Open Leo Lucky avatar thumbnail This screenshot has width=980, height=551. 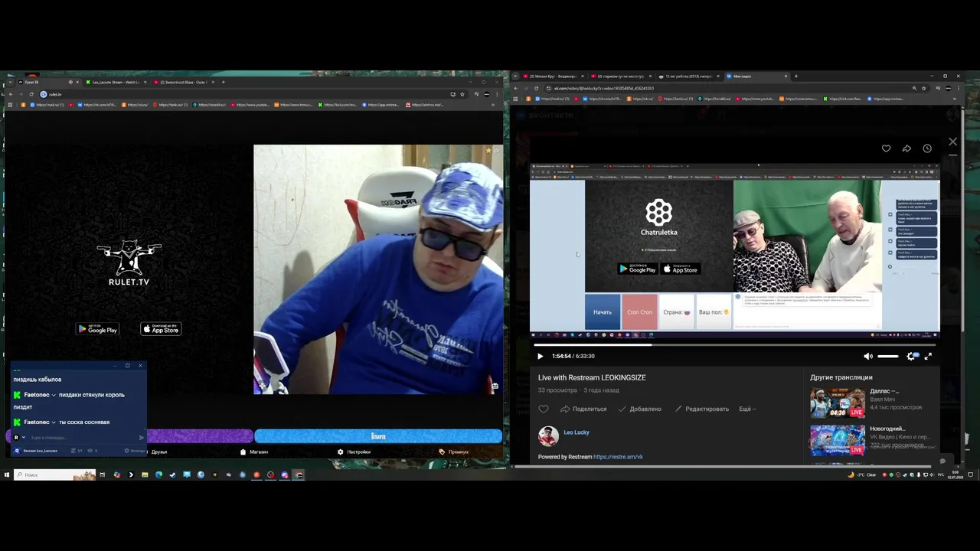[x=548, y=436]
